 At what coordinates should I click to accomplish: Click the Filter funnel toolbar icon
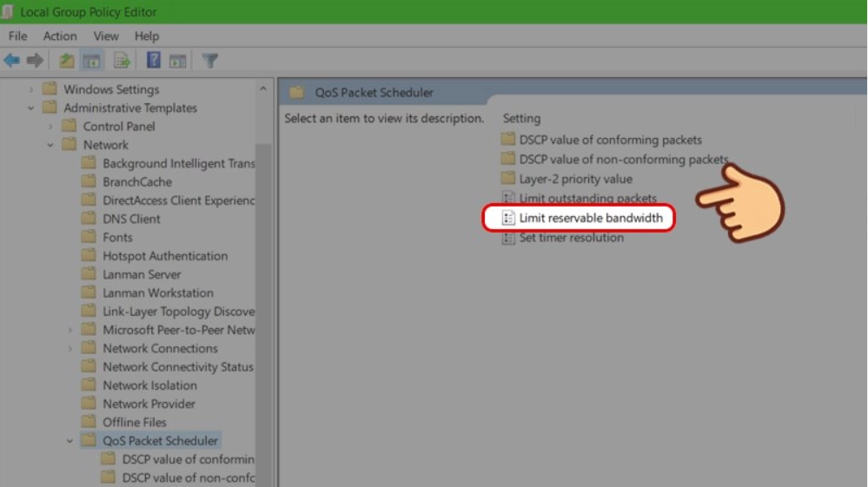click(x=209, y=60)
